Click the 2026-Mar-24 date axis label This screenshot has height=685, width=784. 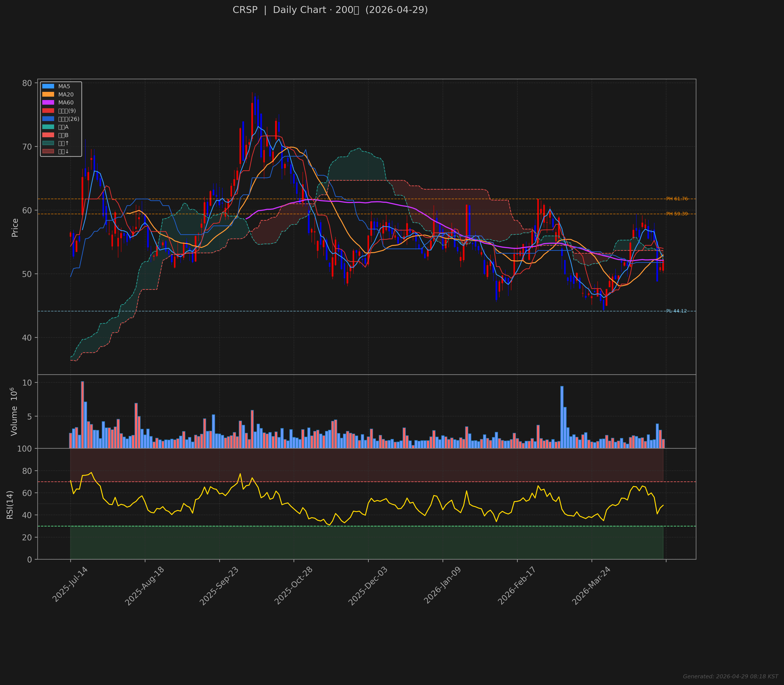[x=591, y=585]
